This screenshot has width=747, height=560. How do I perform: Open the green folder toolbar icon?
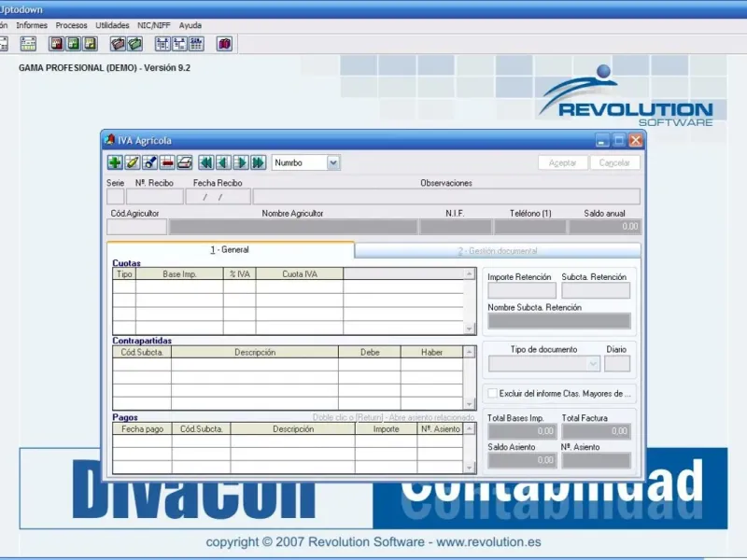[134, 44]
